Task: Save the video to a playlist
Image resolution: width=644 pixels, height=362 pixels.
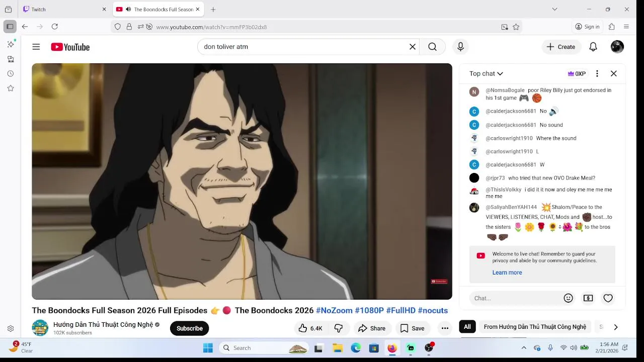Action: 413,328
